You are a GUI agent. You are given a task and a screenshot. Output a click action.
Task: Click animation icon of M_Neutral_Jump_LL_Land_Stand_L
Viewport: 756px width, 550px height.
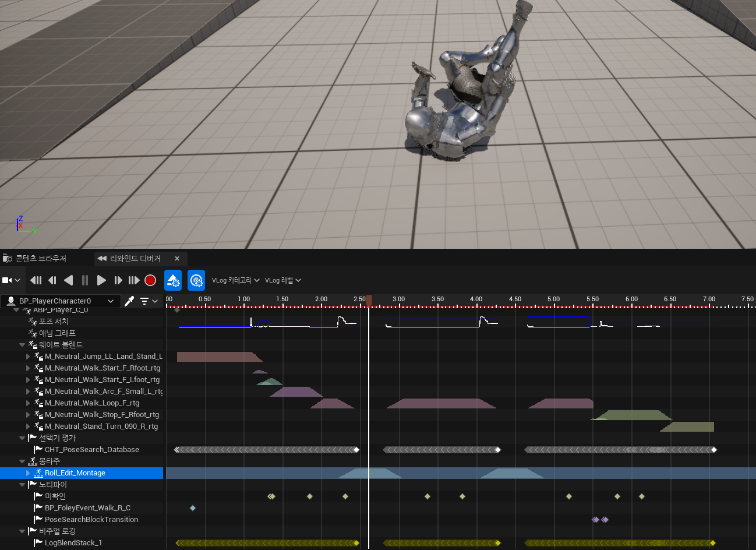(x=38, y=356)
